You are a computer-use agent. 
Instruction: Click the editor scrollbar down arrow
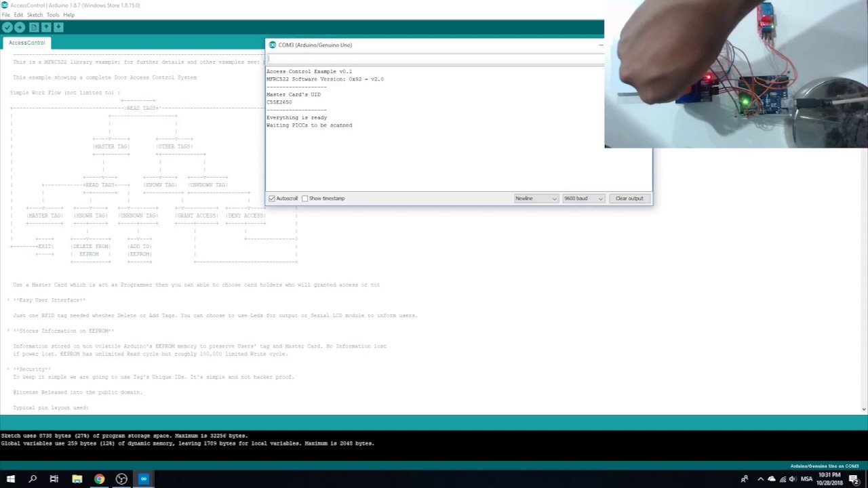tap(864, 409)
